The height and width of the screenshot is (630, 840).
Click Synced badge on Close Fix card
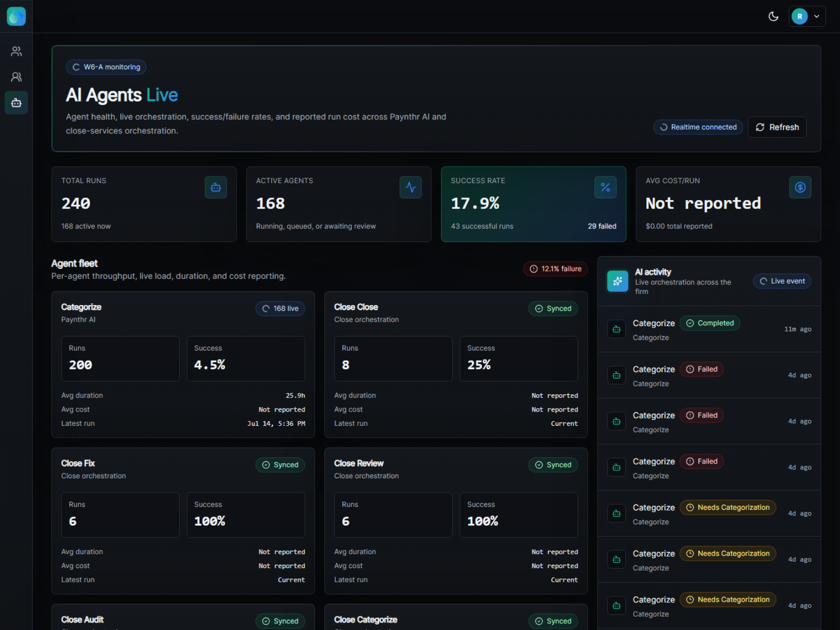(x=280, y=465)
